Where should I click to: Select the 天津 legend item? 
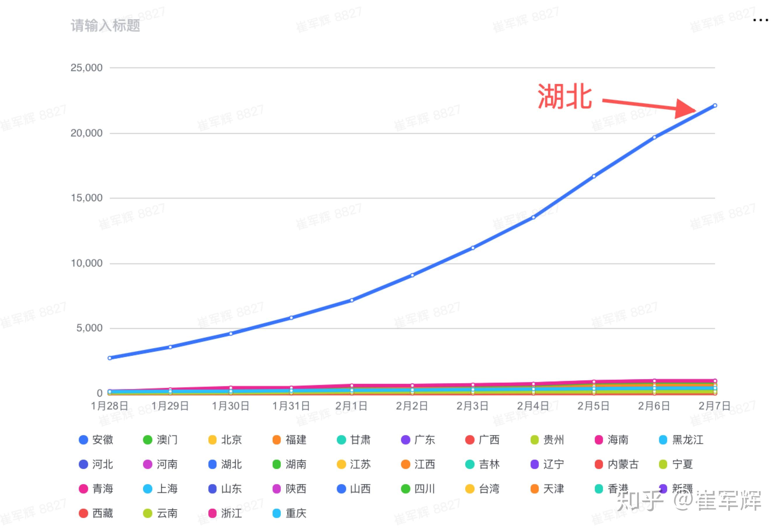pos(547,489)
